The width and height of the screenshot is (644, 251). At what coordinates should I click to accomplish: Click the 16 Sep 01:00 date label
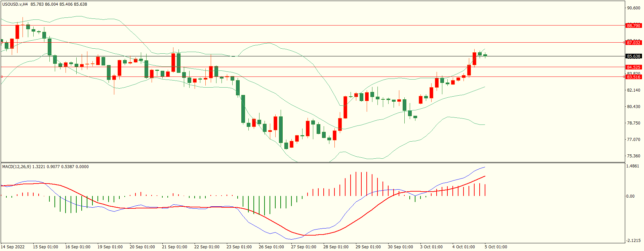coord(78,247)
